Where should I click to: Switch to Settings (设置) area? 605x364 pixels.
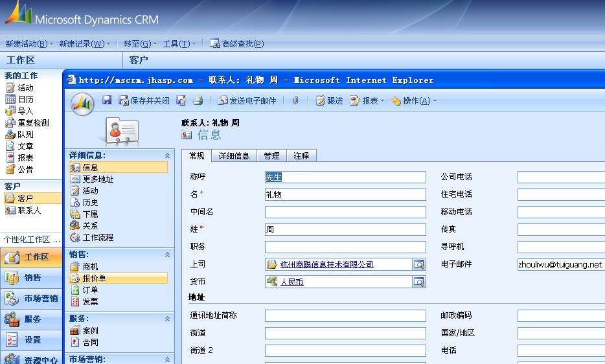31,340
